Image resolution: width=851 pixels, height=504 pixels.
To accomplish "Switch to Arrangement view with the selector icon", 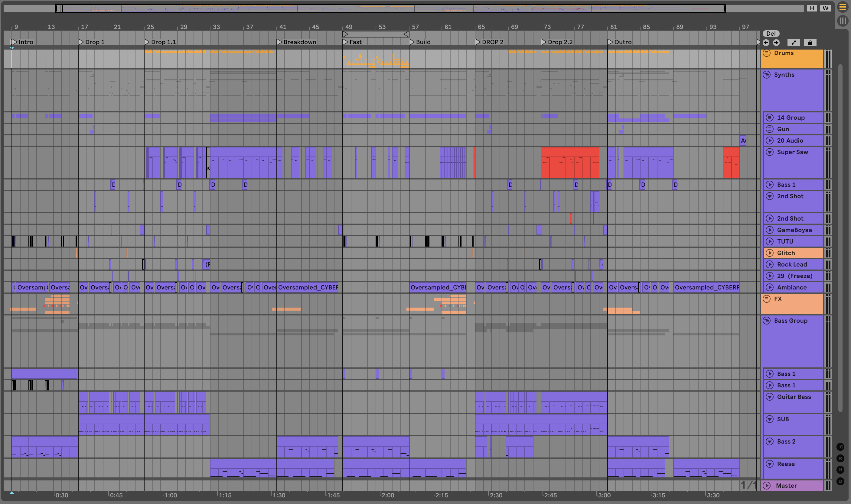I will click(x=843, y=7).
